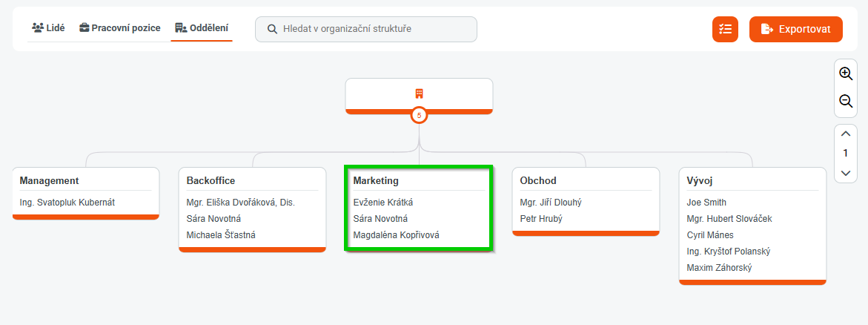Open the Pracovní pozice tab
Screen dimensions: 868x325
point(120,28)
